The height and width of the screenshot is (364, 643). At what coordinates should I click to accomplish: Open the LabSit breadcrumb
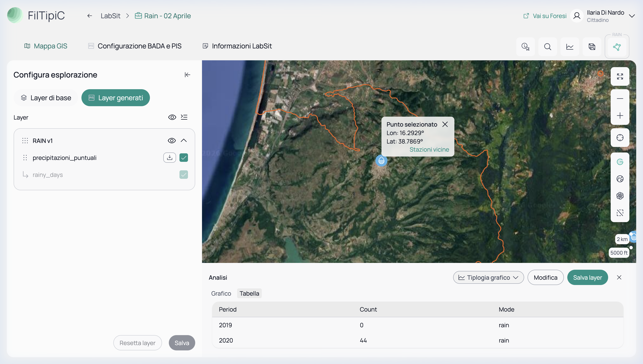point(110,16)
